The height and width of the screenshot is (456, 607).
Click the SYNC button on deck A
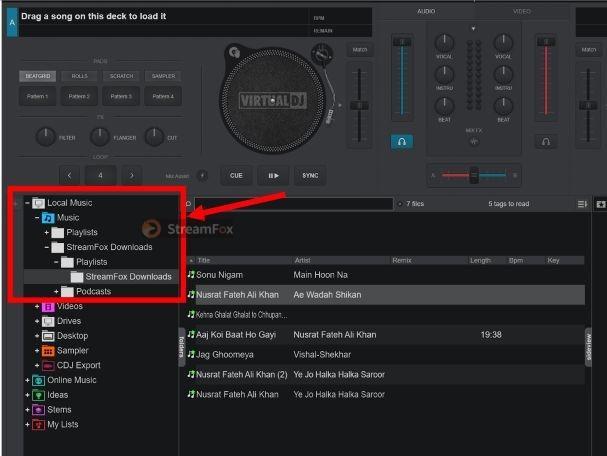tap(310, 175)
